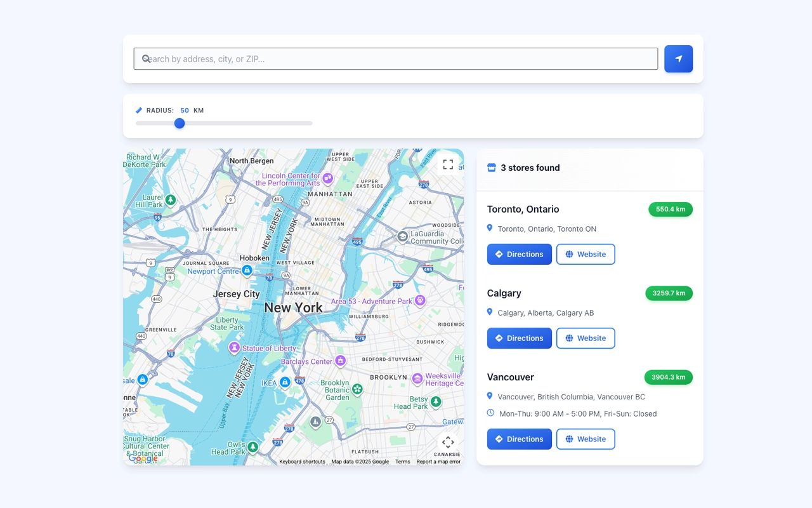Click the store icon beside '3 stores found'

click(491, 167)
